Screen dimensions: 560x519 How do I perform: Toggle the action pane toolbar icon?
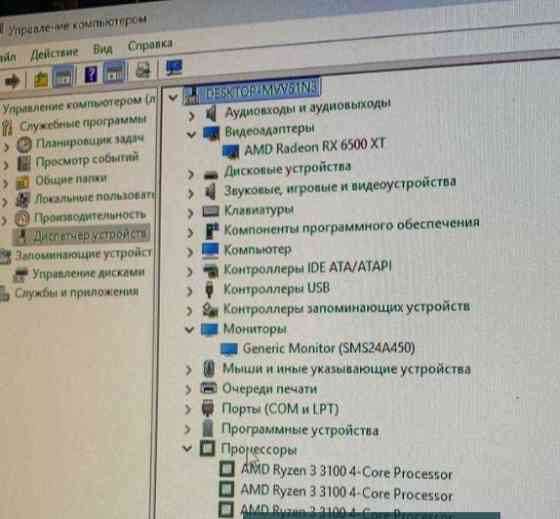[x=114, y=72]
